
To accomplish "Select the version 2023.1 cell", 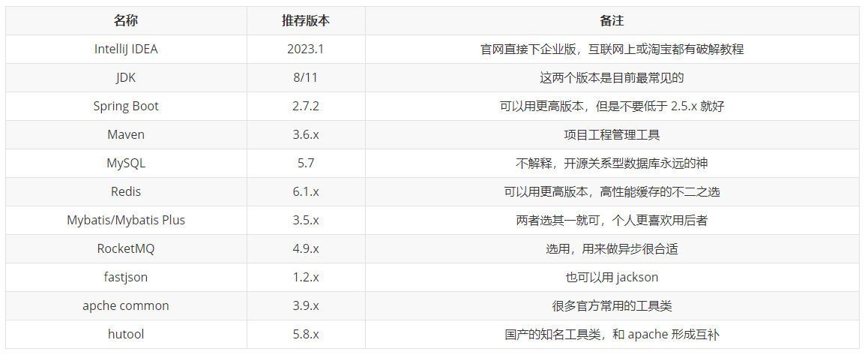I will click(x=306, y=49).
